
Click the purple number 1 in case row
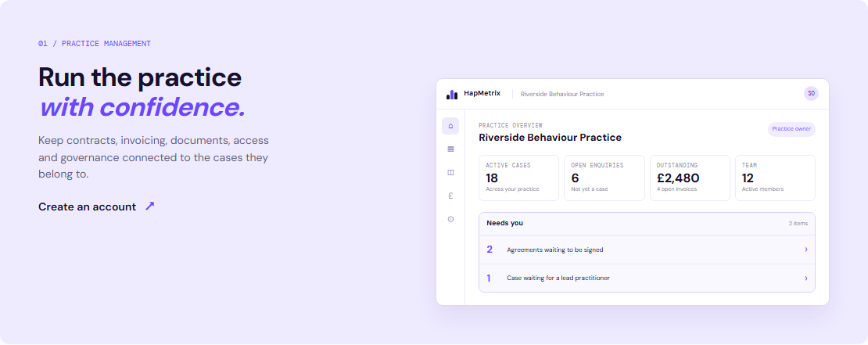[x=489, y=278]
